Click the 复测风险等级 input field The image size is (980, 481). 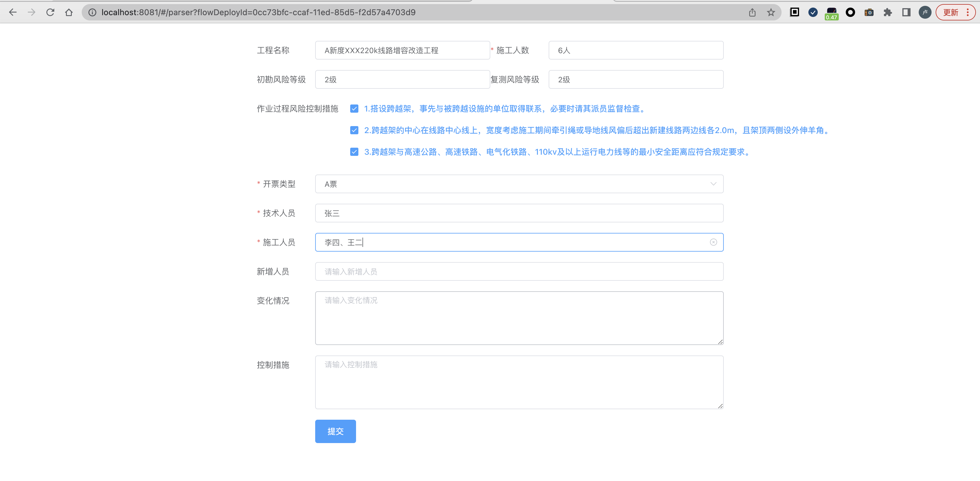pos(636,79)
